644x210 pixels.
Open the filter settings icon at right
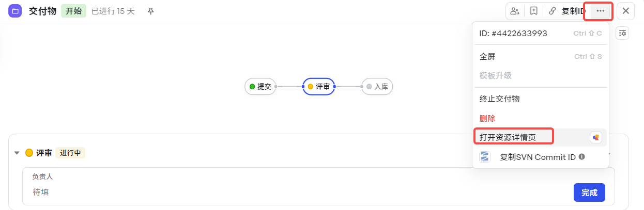click(622, 33)
